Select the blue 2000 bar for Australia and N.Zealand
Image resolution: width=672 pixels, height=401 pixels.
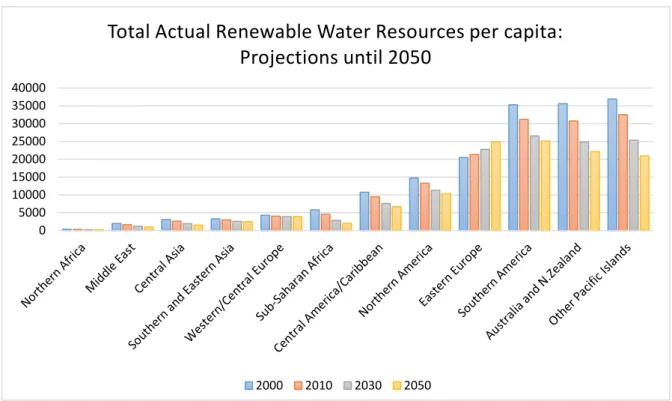[563, 167]
